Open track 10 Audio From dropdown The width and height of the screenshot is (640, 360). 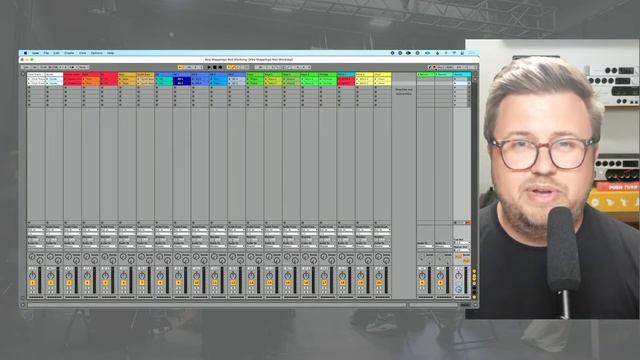click(x=200, y=230)
